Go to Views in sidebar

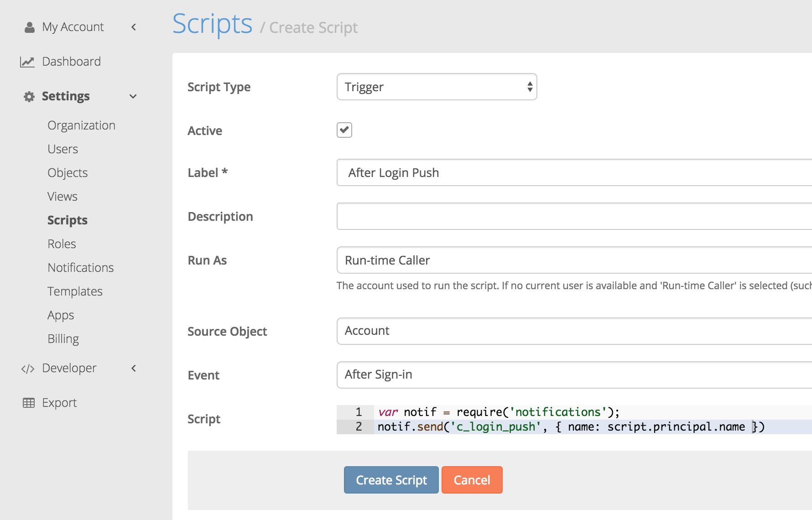[62, 197]
